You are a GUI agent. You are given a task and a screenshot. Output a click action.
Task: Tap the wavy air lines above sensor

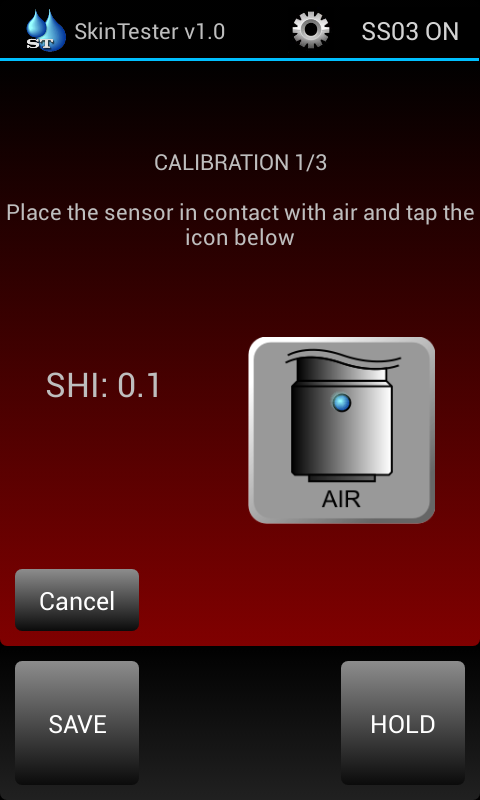coord(343,358)
